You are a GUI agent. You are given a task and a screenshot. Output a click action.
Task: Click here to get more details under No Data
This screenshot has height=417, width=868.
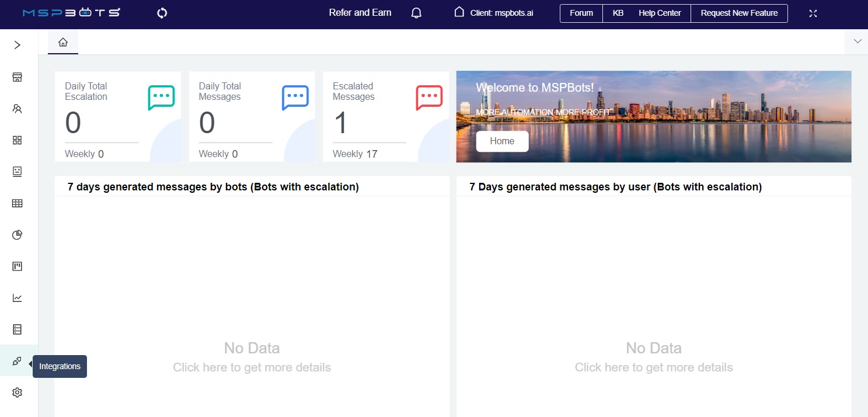tap(252, 367)
